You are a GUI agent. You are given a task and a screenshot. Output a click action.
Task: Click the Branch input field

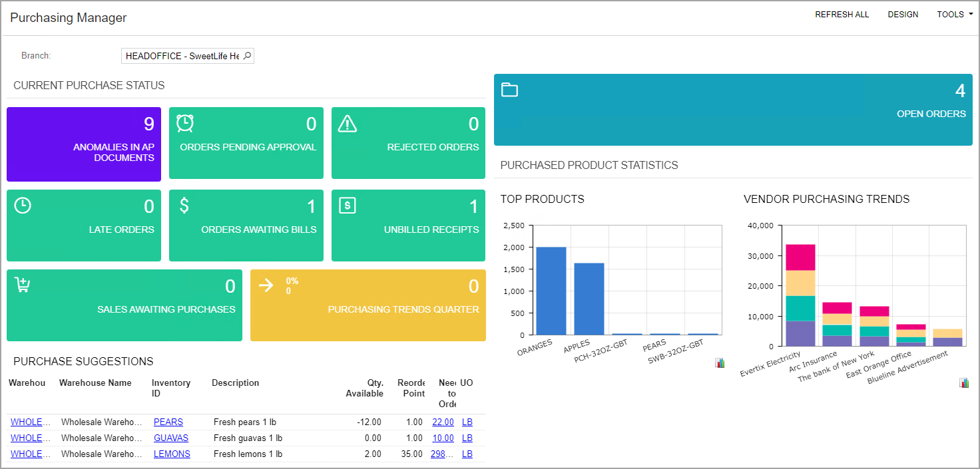pyautogui.click(x=182, y=56)
